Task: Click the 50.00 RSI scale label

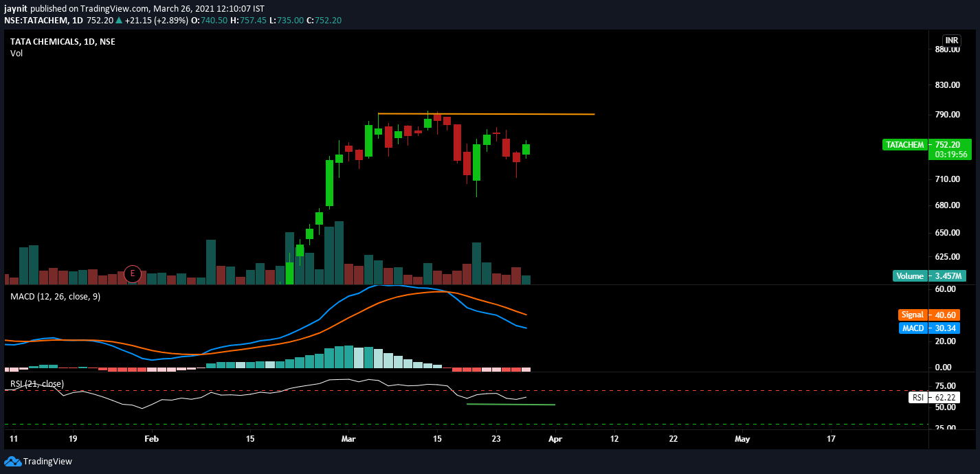Action: click(x=946, y=407)
